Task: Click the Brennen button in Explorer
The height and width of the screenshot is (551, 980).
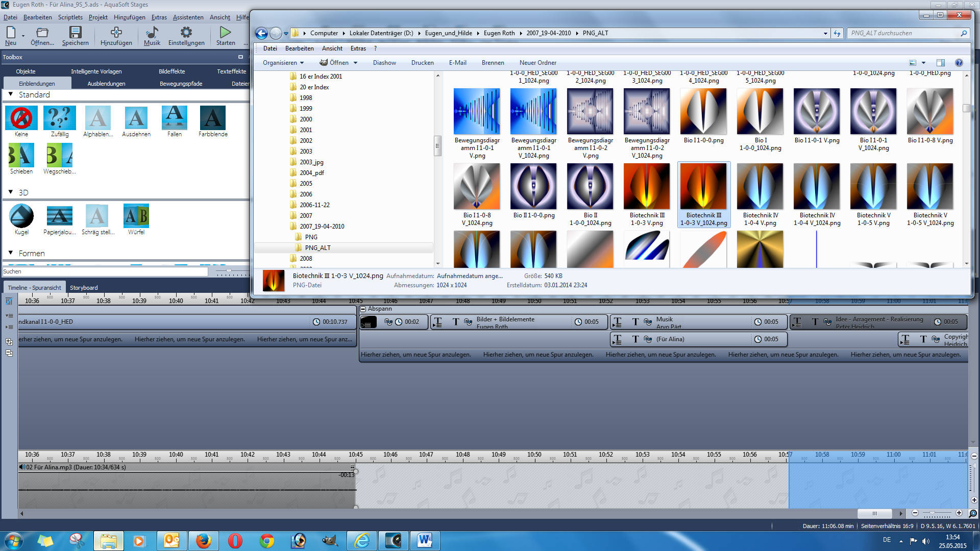Action: (x=493, y=63)
